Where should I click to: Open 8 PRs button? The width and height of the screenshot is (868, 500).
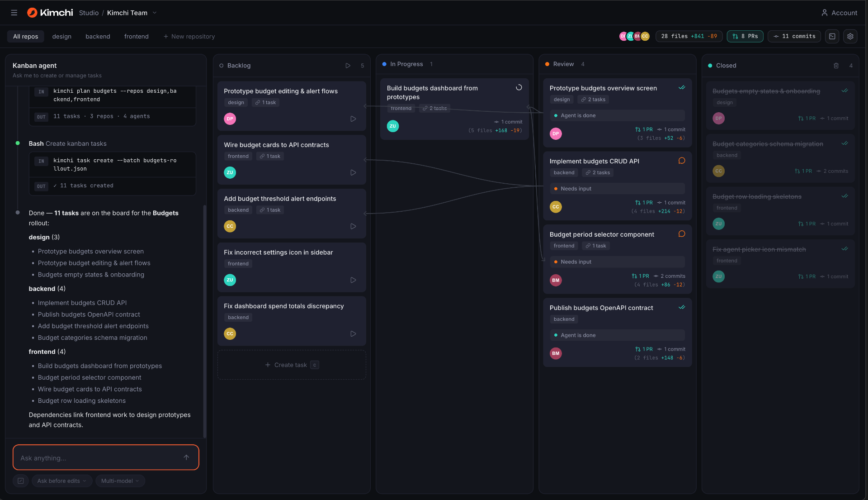(x=745, y=36)
